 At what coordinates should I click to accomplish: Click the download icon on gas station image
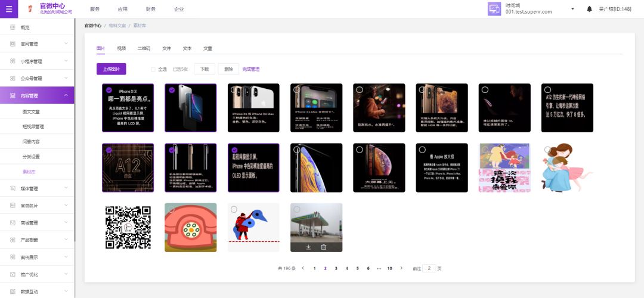click(308, 247)
